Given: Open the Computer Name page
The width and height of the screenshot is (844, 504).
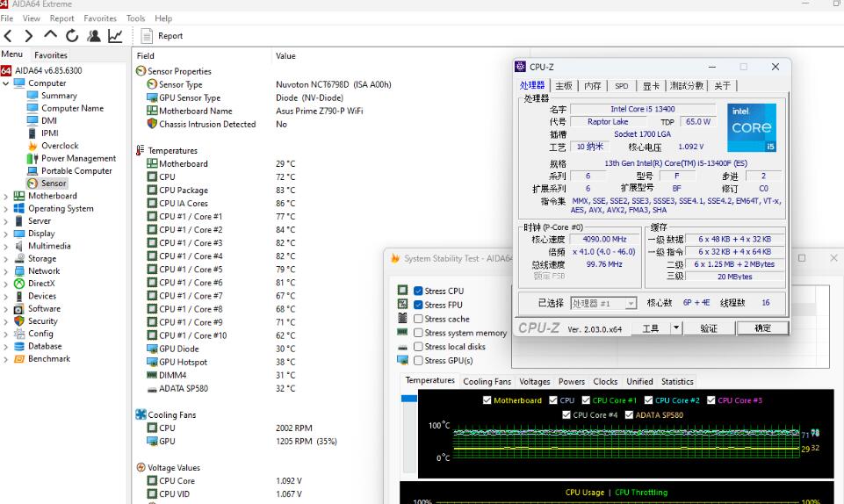Looking at the screenshot, I should coord(72,108).
